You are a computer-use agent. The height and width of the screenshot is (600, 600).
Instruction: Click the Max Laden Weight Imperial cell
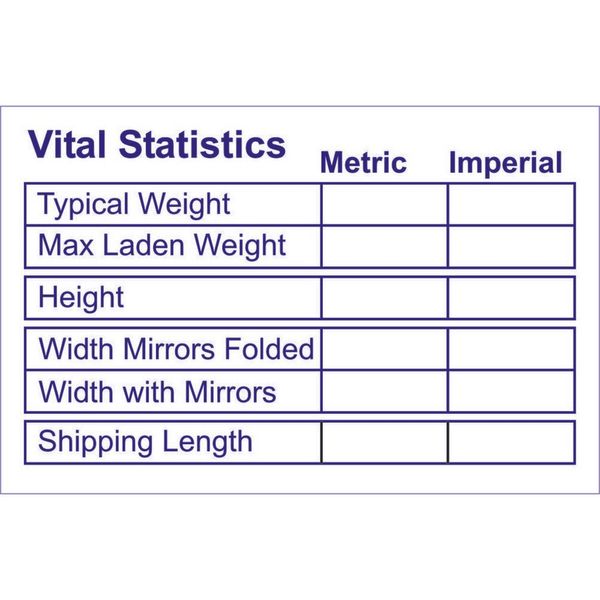[x=511, y=246]
